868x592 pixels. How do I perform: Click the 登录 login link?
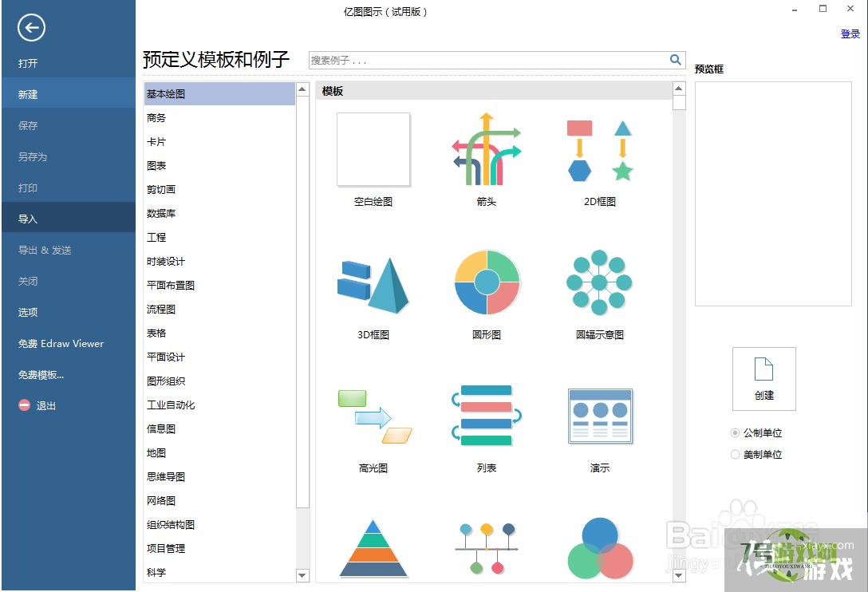(850, 34)
